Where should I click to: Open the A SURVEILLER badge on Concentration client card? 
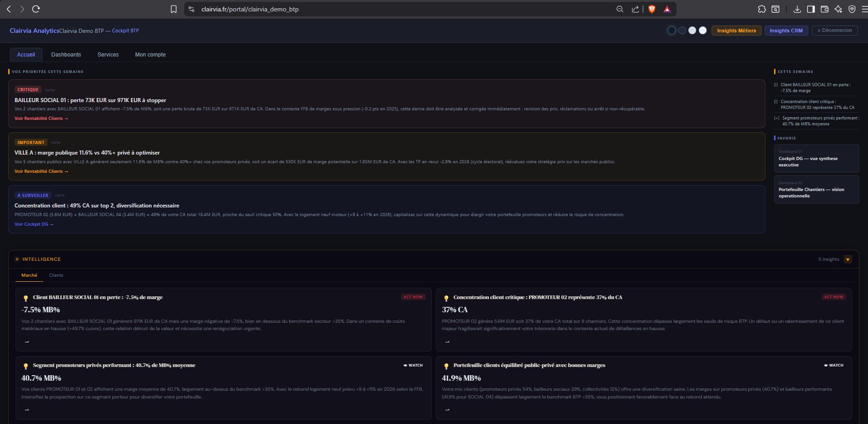[x=33, y=196]
